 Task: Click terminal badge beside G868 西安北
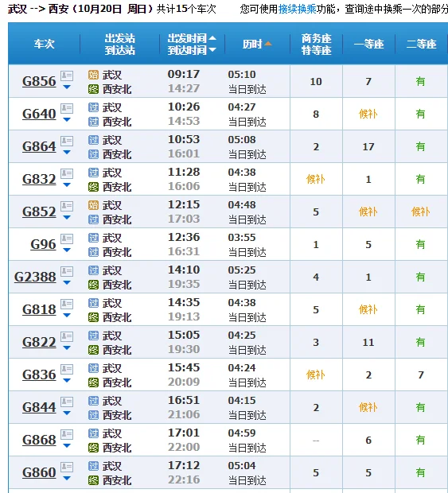pos(93,448)
